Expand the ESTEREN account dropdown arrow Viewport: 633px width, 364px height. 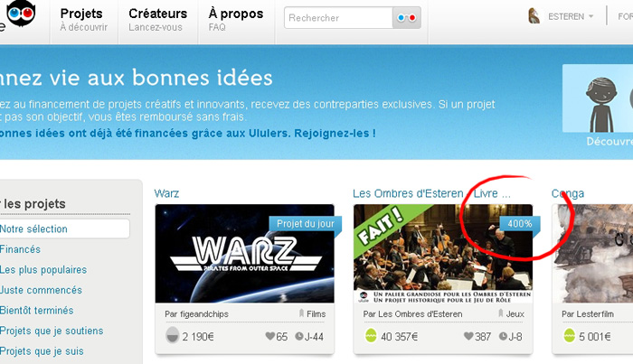tap(591, 16)
